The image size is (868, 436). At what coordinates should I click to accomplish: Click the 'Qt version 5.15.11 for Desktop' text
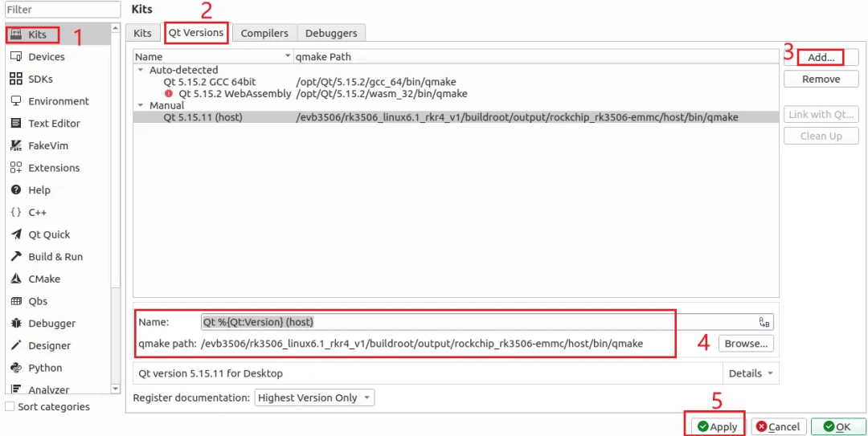[211, 373]
